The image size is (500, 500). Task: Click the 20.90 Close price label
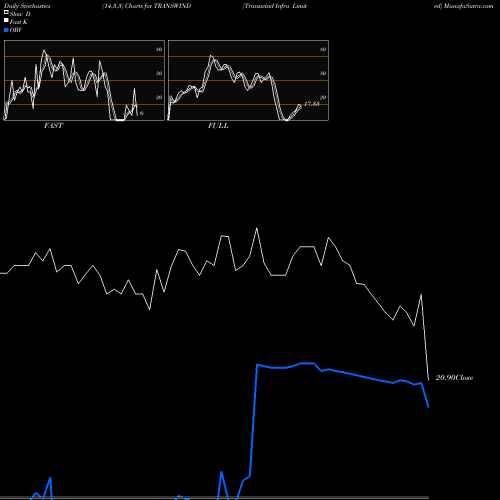(x=454, y=378)
